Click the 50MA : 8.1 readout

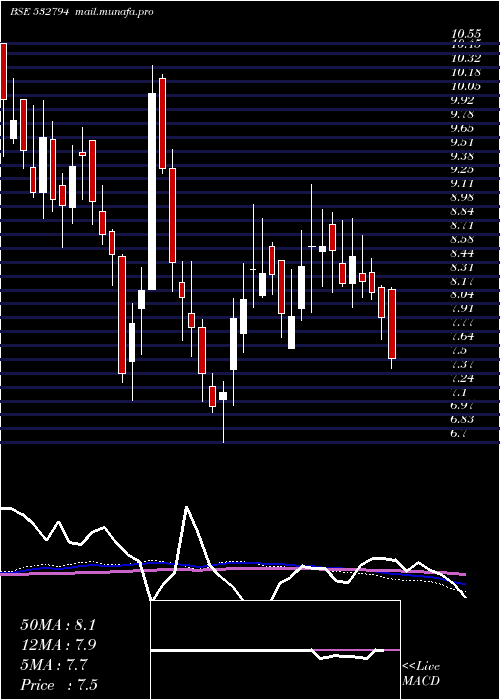click(x=58, y=625)
